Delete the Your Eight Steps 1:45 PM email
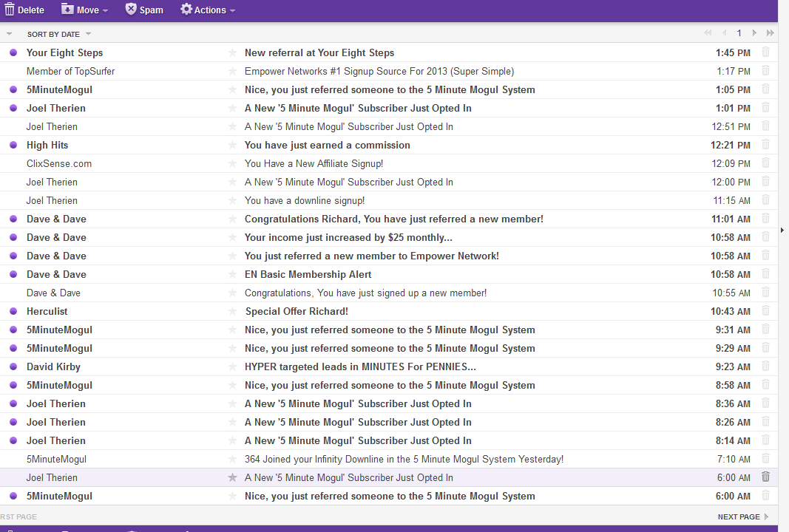 point(765,52)
